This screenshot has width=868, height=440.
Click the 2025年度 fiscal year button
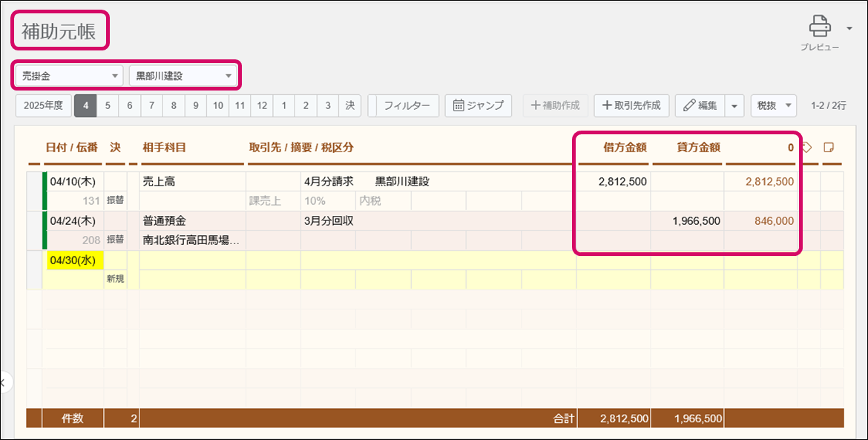click(x=43, y=105)
